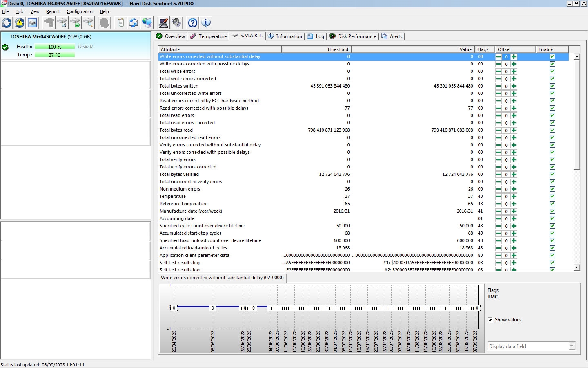Toggle the Show values checkbox
Viewport: 588px width, 368px height.
coord(490,320)
